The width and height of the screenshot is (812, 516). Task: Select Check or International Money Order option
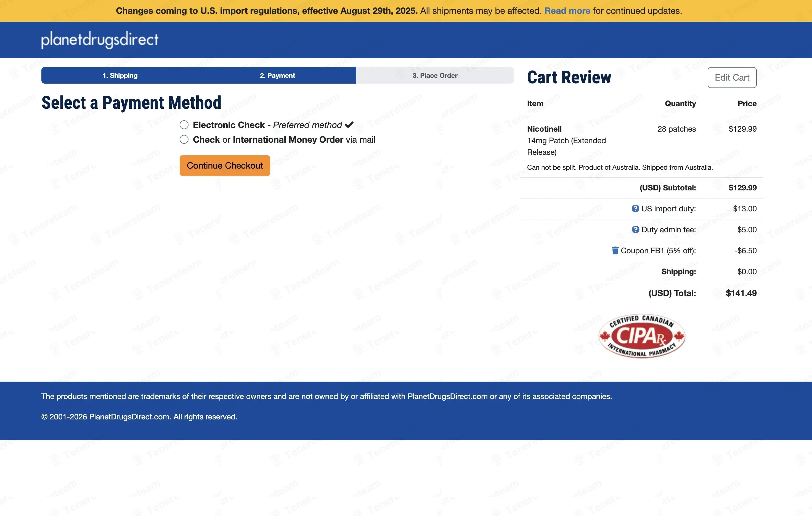[x=184, y=140]
